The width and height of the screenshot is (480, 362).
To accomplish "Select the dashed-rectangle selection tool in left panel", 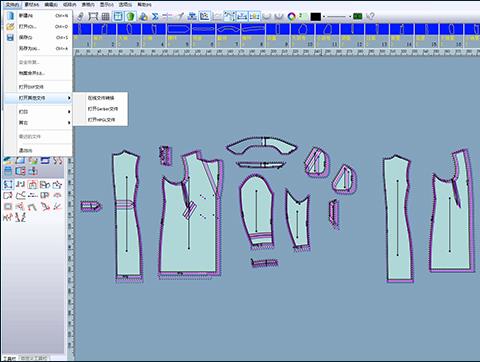I will point(8,184).
